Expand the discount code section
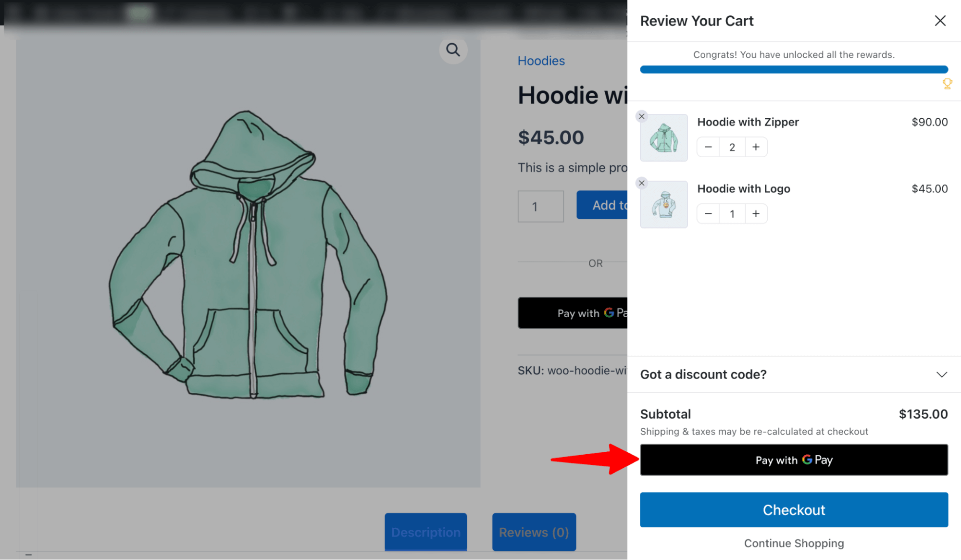 942,374
